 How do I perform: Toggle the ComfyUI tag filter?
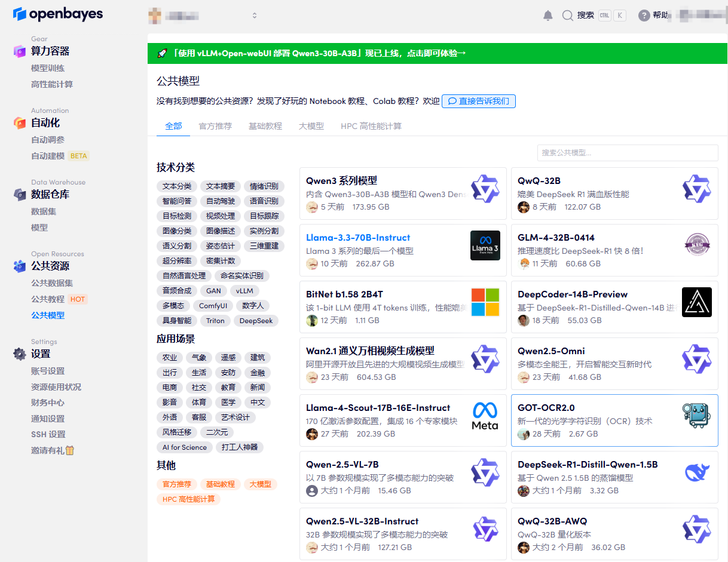[x=213, y=306]
